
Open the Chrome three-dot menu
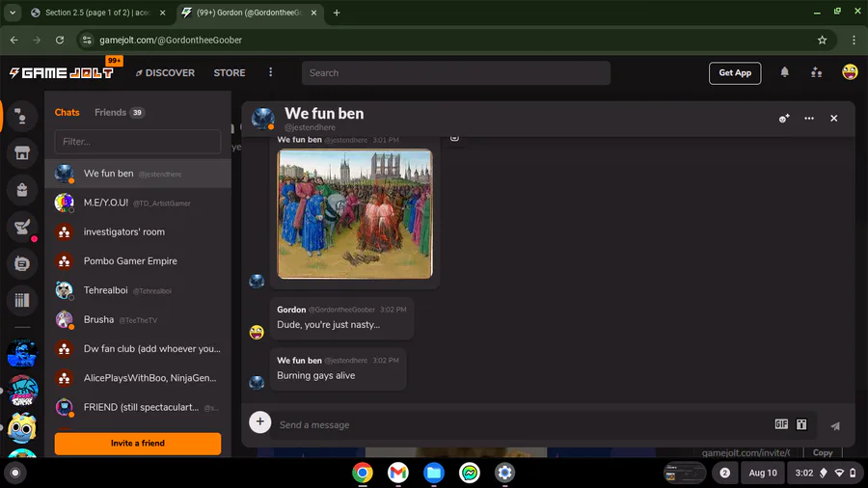[854, 40]
